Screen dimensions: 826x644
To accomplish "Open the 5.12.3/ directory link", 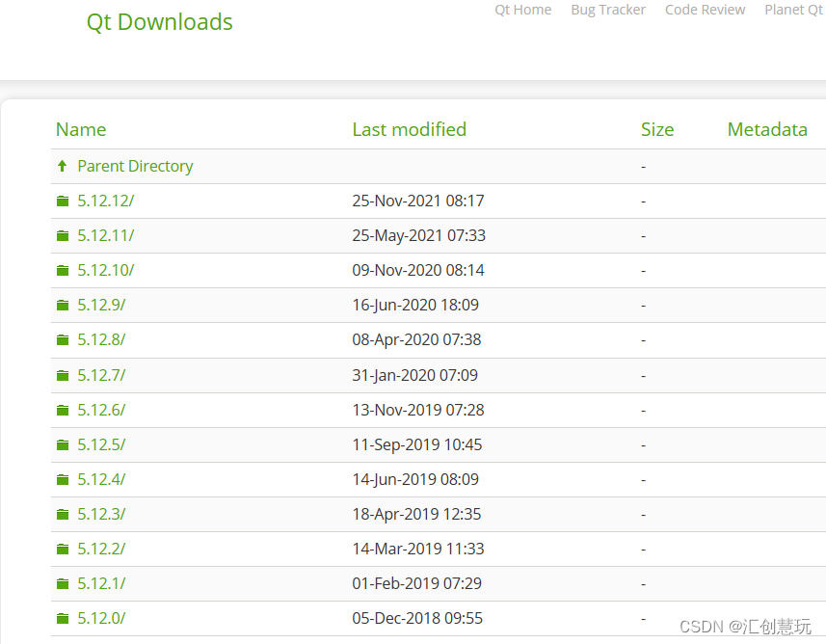I will coord(101,515).
